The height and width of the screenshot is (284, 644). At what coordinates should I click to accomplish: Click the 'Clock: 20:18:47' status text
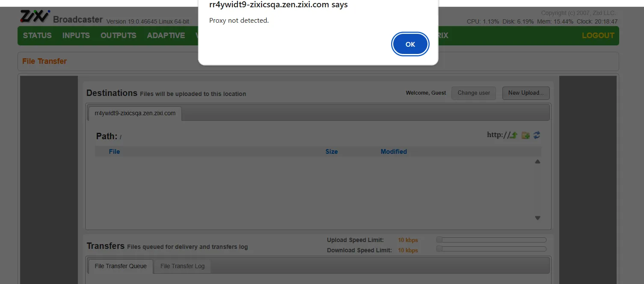(597, 21)
